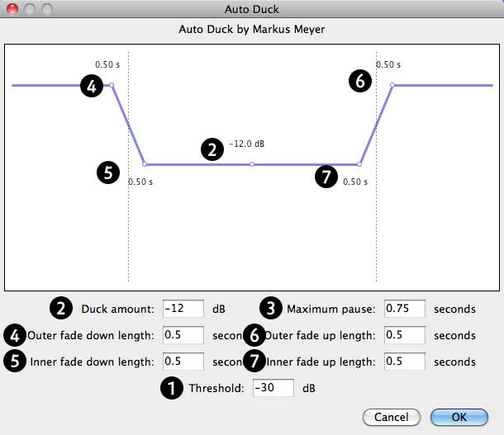
Task: Click the number 5 badge inside the graph
Action: pyautogui.click(x=107, y=172)
